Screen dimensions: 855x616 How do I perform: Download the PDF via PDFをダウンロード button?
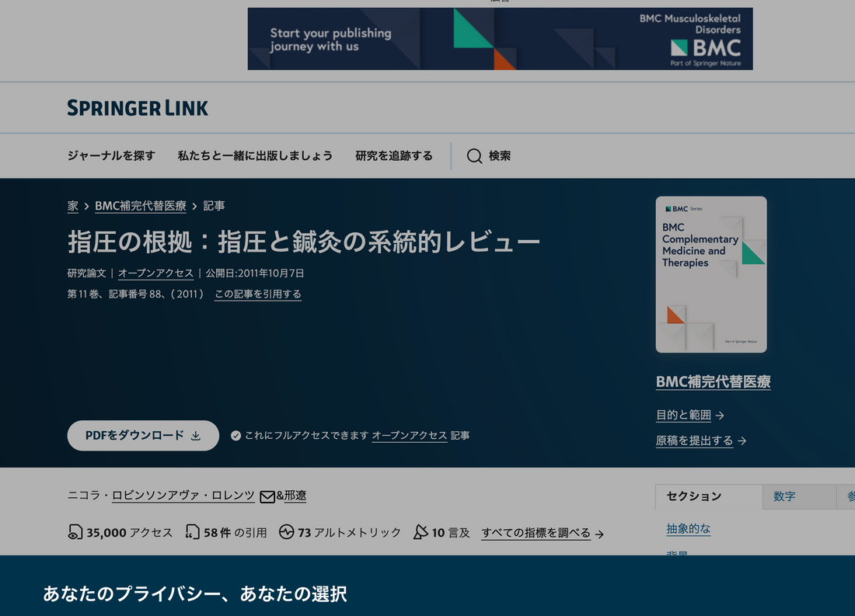click(143, 436)
